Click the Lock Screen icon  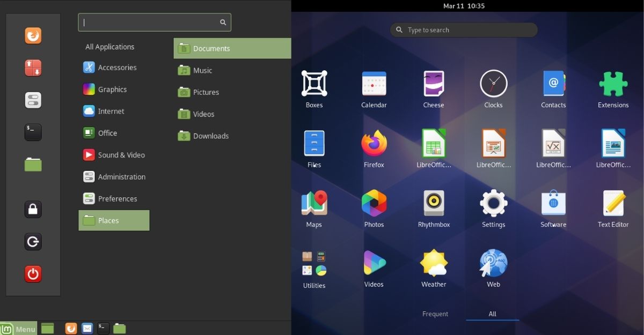coord(33,209)
